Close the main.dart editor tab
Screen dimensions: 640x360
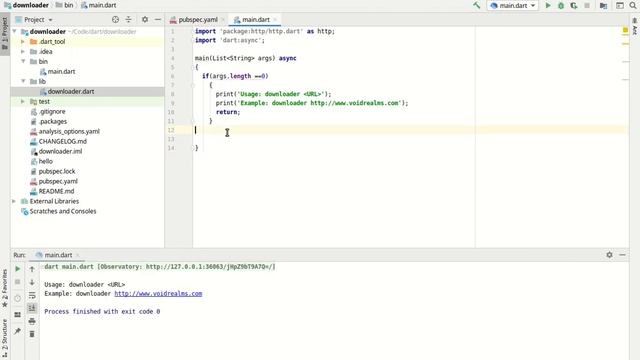(x=275, y=20)
